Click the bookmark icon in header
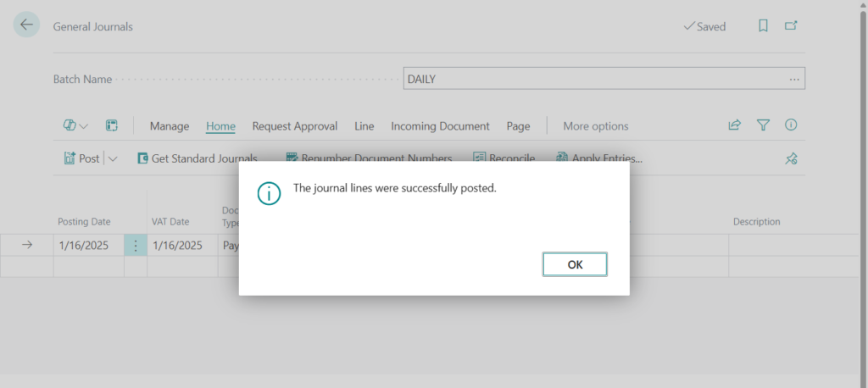Image resolution: width=868 pixels, height=388 pixels. [x=763, y=26]
